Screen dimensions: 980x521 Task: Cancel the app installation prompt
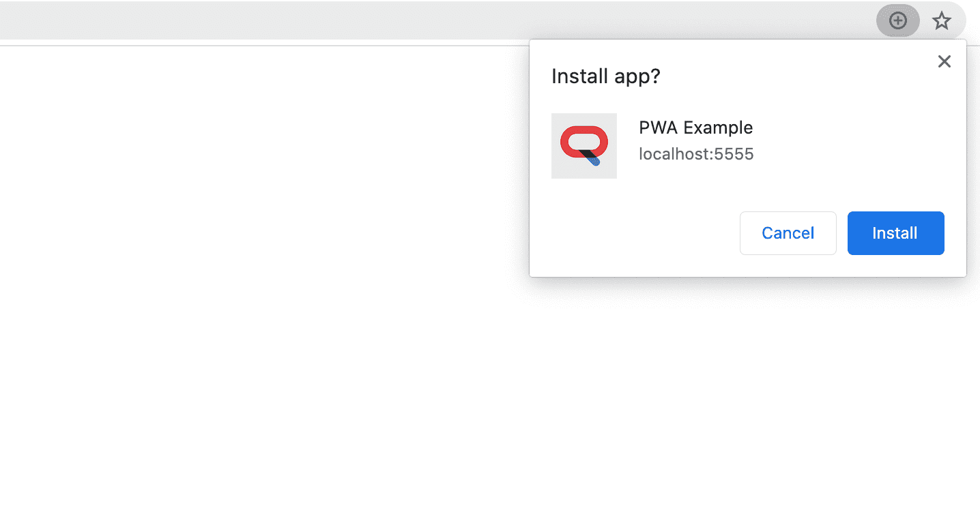pyautogui.click(x=788, y=233)
